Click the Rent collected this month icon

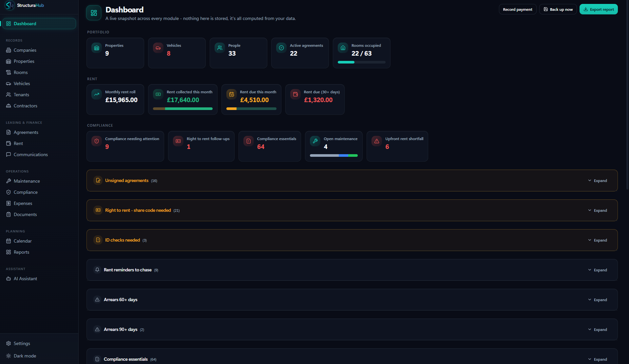[158, 95]
